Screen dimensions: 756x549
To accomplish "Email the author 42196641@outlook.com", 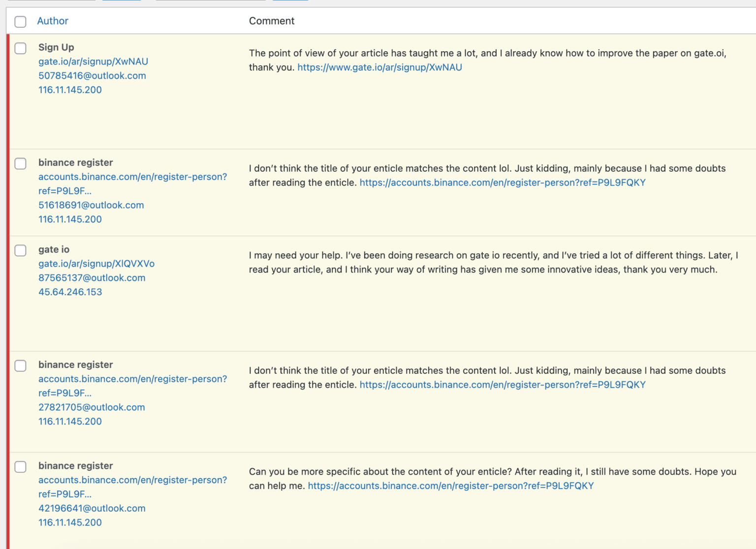I will click(x=92, y=508).
